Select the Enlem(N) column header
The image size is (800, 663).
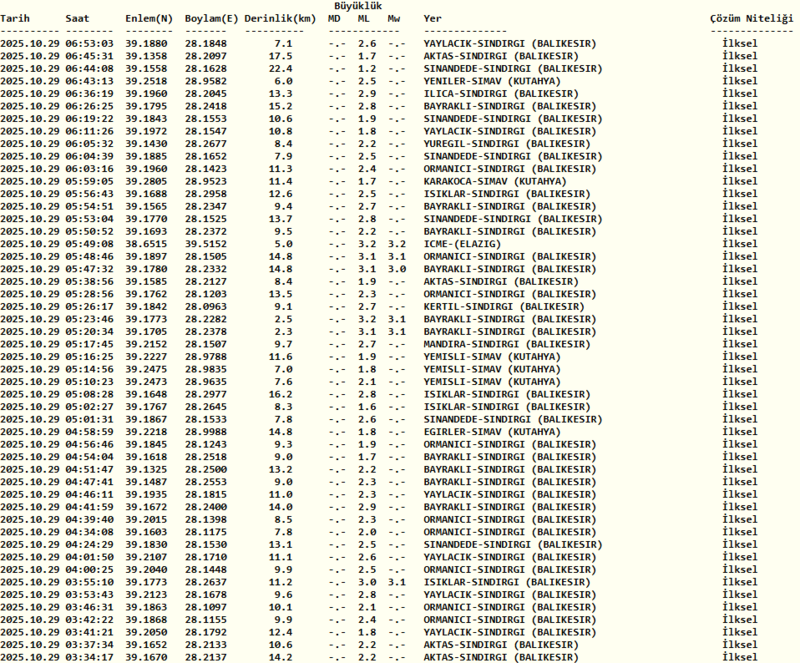(148, 19)
